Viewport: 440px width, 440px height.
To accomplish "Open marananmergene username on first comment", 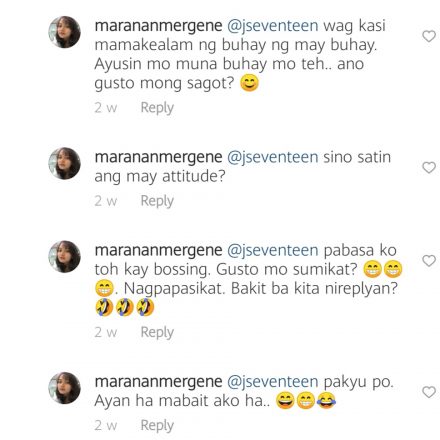I will click(158, 26).
